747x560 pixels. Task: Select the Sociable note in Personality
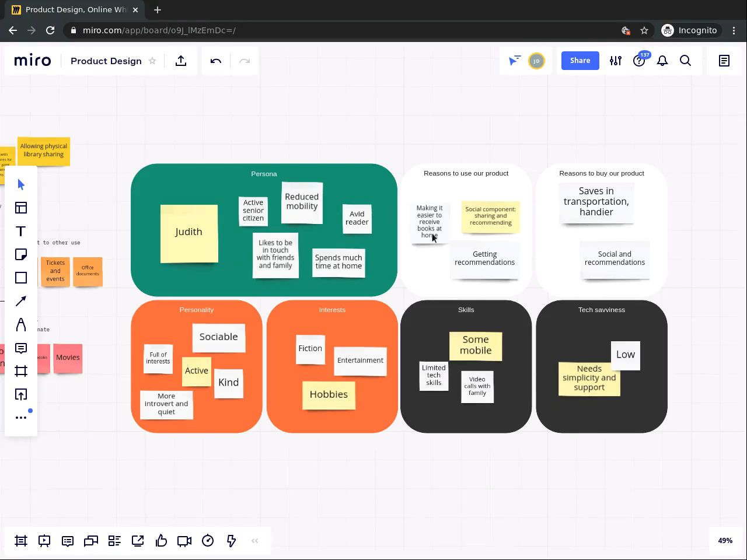219,338
